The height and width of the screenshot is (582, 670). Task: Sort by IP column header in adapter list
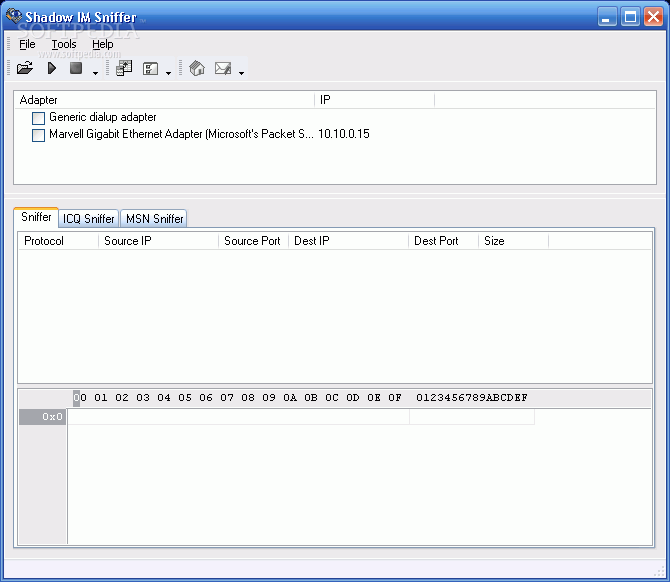pyautogui.click(x=375, y=100)
